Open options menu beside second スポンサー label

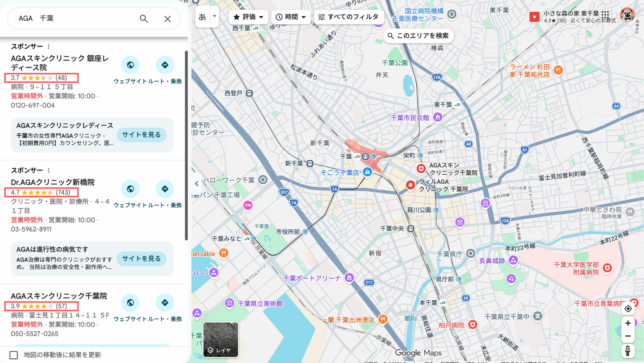point(48,170)
